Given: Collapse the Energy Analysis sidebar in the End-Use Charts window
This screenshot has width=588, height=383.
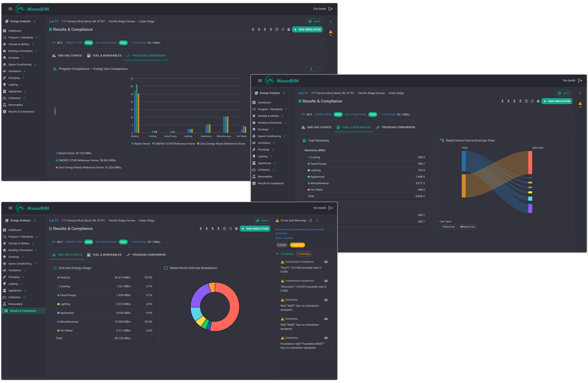Looking at the screenshot, I should tap(35, 221).
